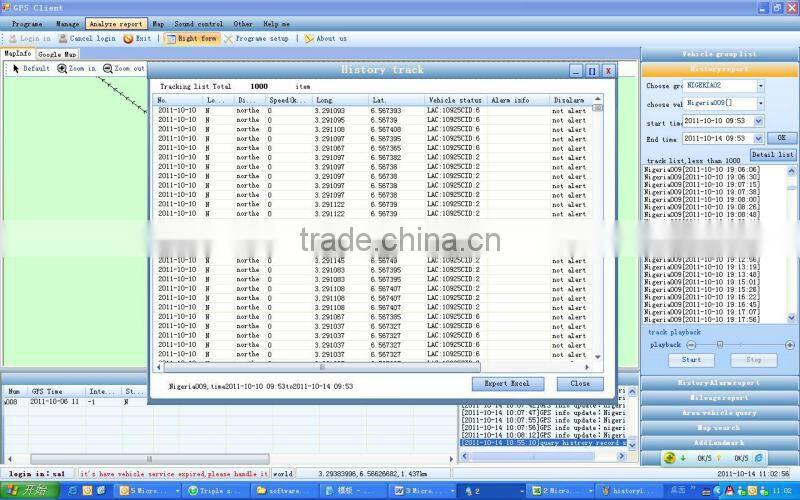The image size is (800, 500).
Task: Open the Help me menu
Action: [276, 24]
